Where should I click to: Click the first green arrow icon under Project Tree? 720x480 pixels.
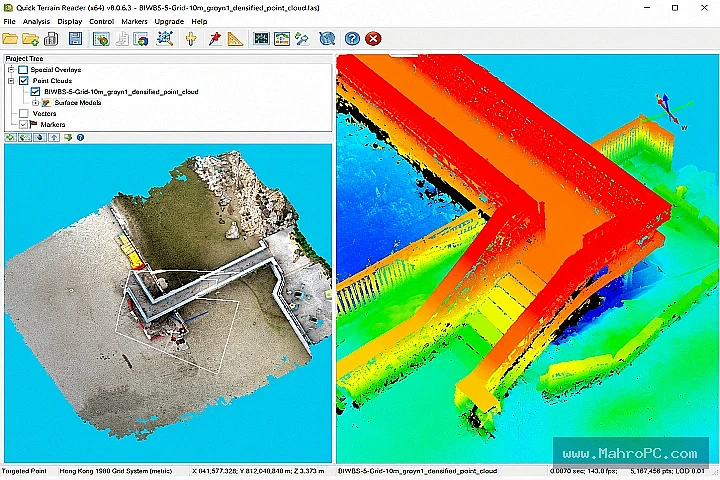[10, 137]
